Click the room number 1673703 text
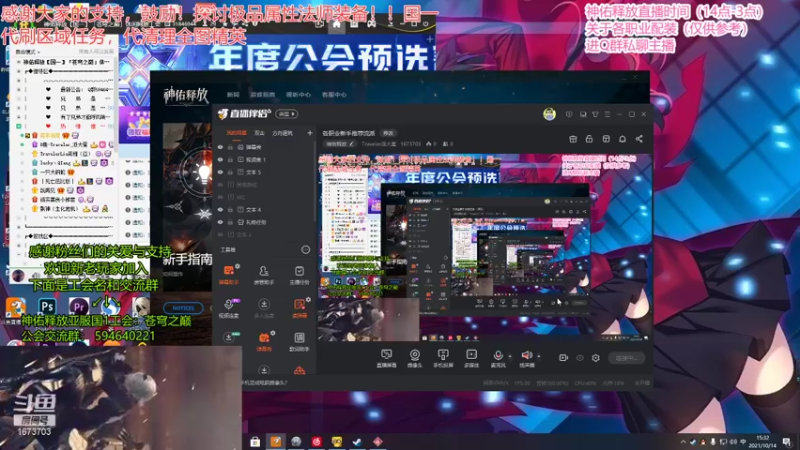The image size is (800, 450). pyautogui.click(x=410, y=144)
